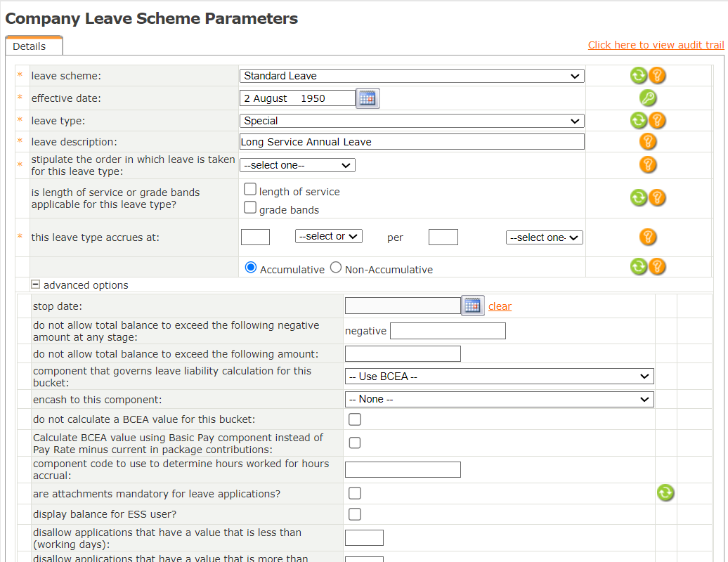728x562 pixels.
Task: Open effective date calendar picker
Action: (x=368, y=98)
